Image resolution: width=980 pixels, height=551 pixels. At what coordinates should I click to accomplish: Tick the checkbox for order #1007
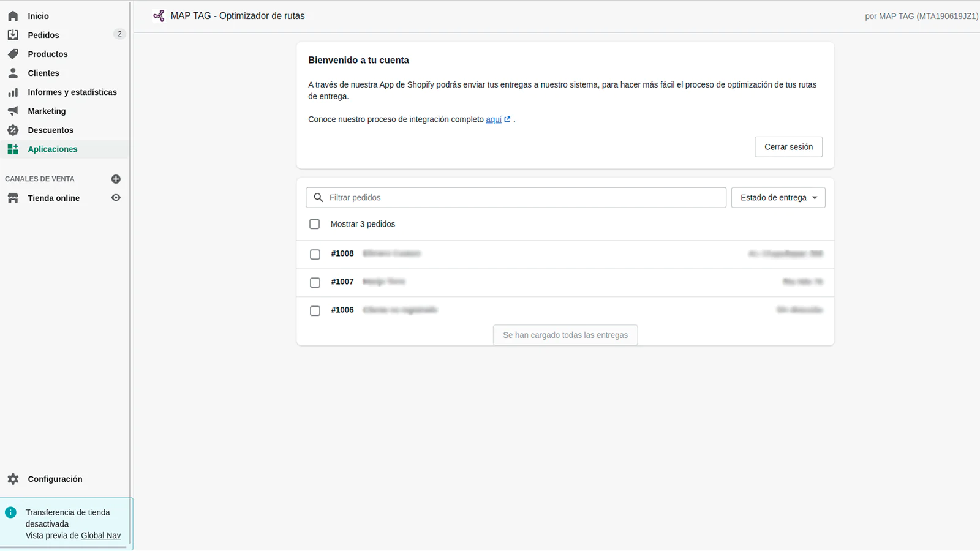click(x=315, y=282)
